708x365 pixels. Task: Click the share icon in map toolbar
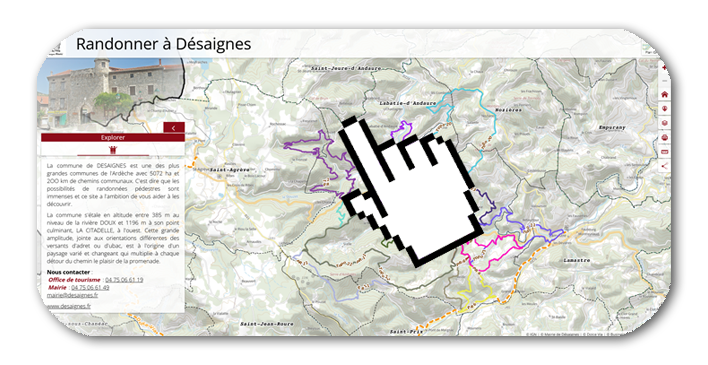pyautogui.click(x=665, y=166)
